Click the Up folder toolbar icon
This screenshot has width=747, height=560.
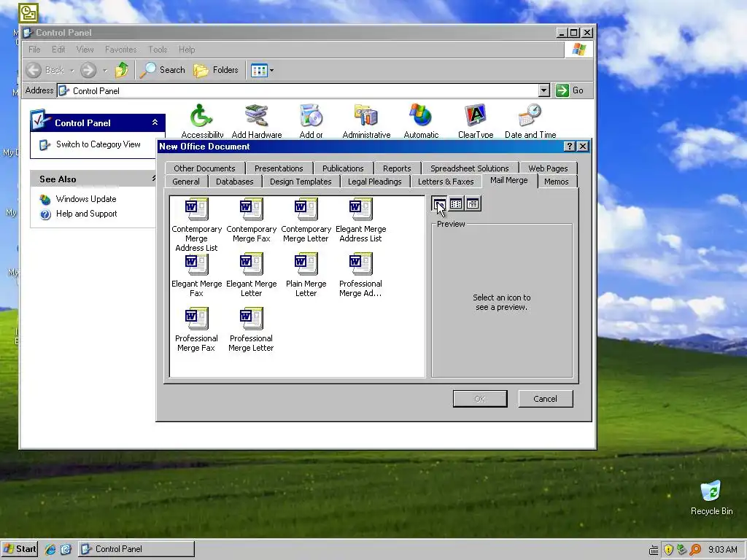tap(122, 70)
